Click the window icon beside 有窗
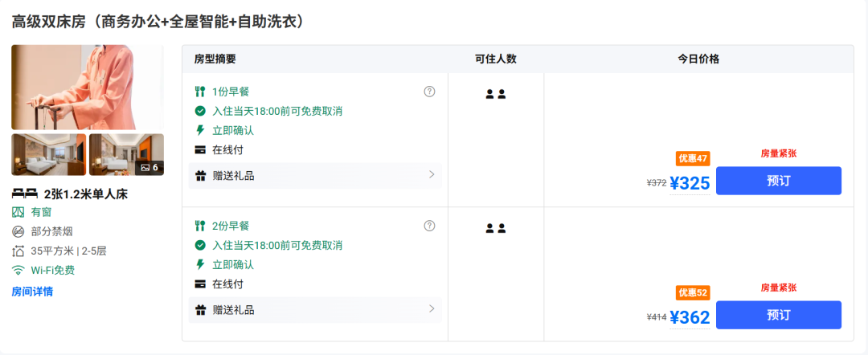Image resolution: width=868 pixels, height=355 pixels. tap(18, 212)
